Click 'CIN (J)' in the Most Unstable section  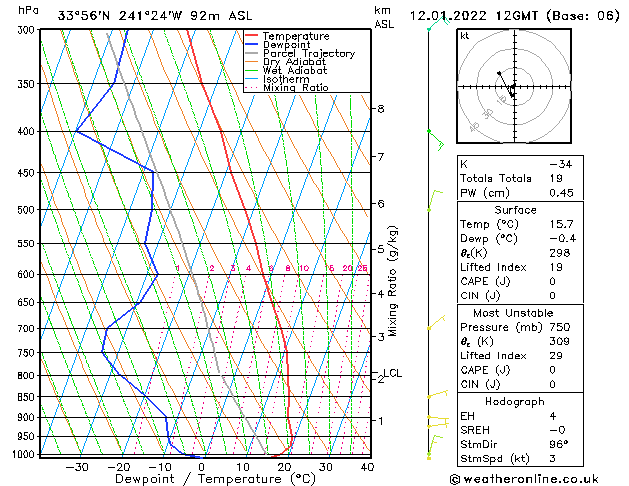tap(480, 385)
